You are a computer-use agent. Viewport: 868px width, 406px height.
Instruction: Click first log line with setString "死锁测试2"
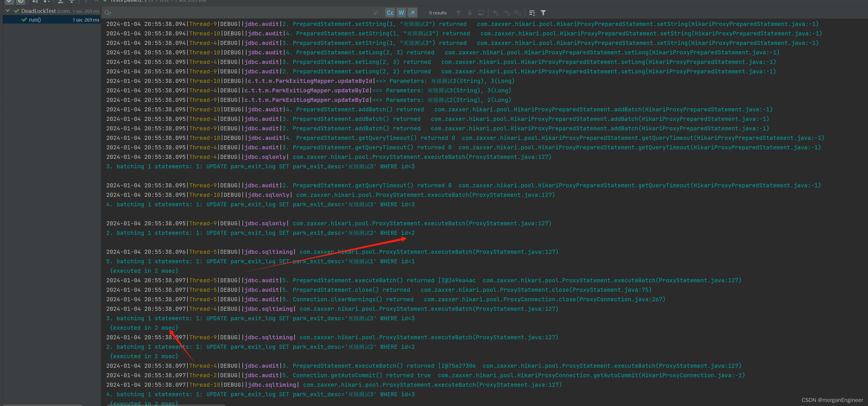click(x=462, y=24)
